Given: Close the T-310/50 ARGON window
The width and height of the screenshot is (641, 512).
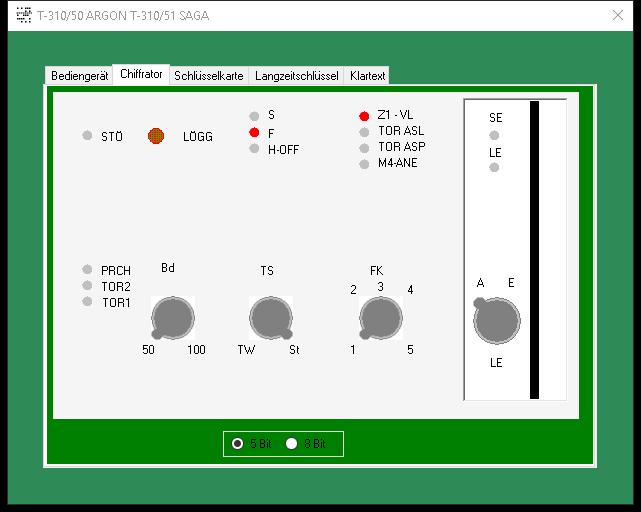Looking at the screenshot, I should (x=618, y=16).
